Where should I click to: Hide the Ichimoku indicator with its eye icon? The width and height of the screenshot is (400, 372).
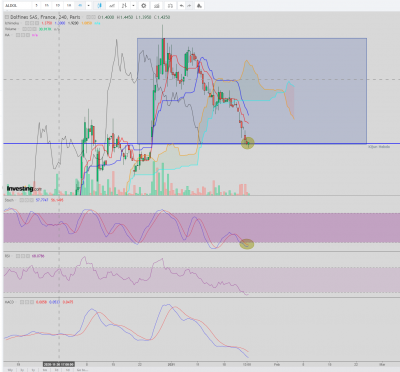tap(27, 23)
